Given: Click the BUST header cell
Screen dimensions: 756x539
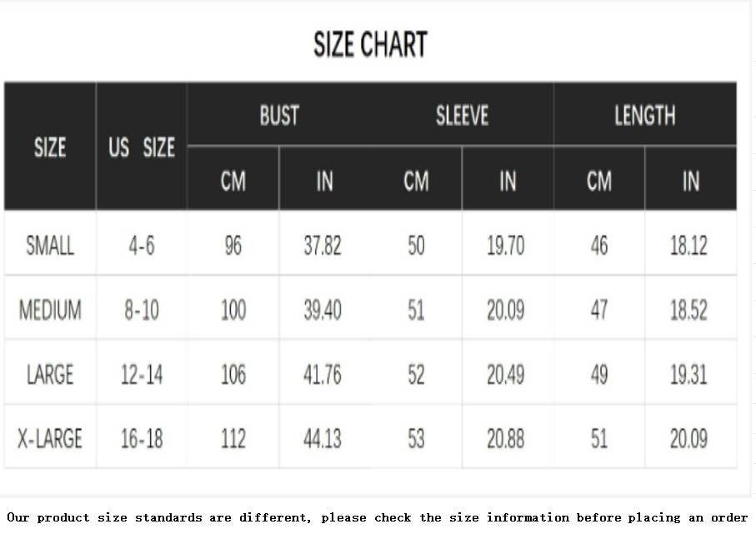Looking at the screenshot, I should 279,115.
